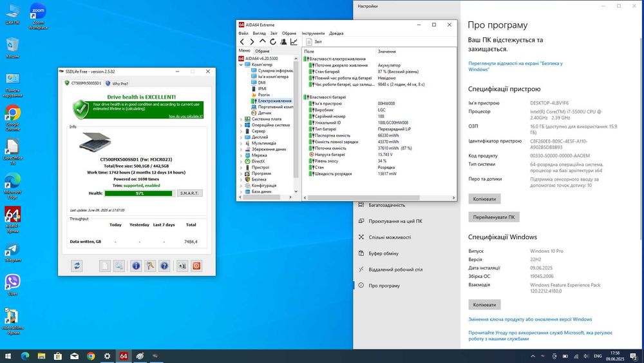The image size is (644, 363).
Task: Click how do you calculate it link
Action: click(185, 116)
